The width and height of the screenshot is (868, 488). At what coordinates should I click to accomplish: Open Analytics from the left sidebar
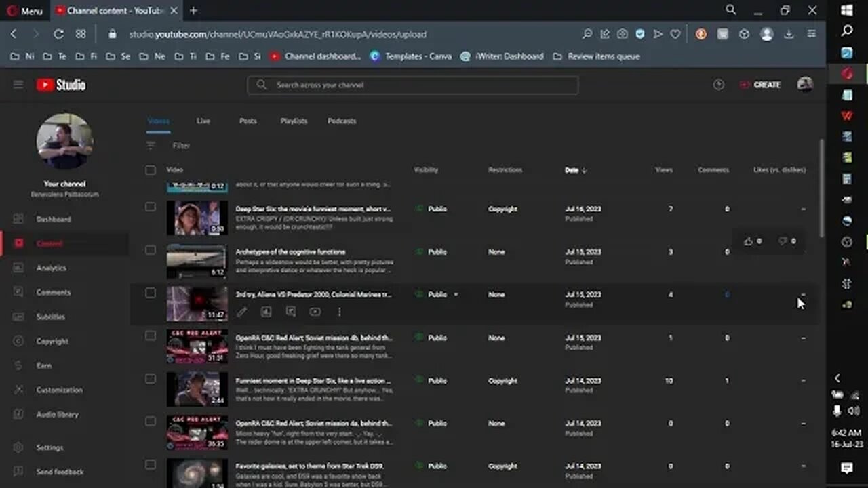click(x=52, y=268)
